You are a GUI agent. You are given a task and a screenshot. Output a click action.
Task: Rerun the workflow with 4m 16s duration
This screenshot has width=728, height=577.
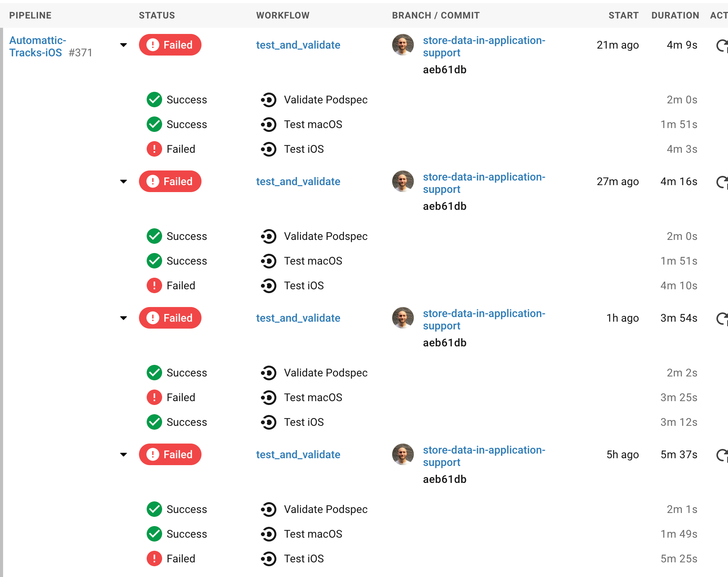click(722, 182)
